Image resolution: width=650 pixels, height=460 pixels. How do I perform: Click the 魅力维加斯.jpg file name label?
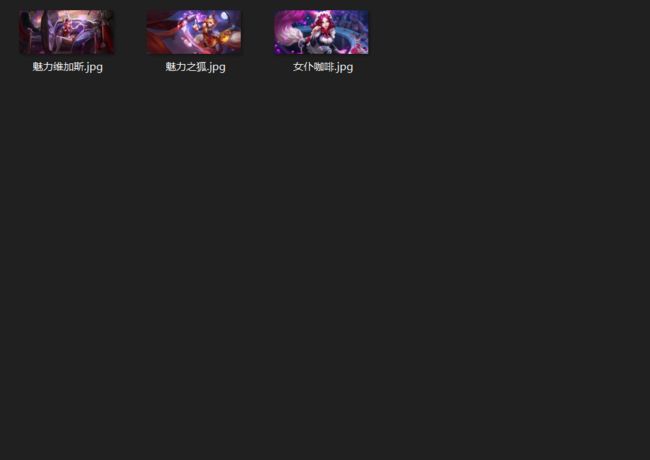(68, 67)
